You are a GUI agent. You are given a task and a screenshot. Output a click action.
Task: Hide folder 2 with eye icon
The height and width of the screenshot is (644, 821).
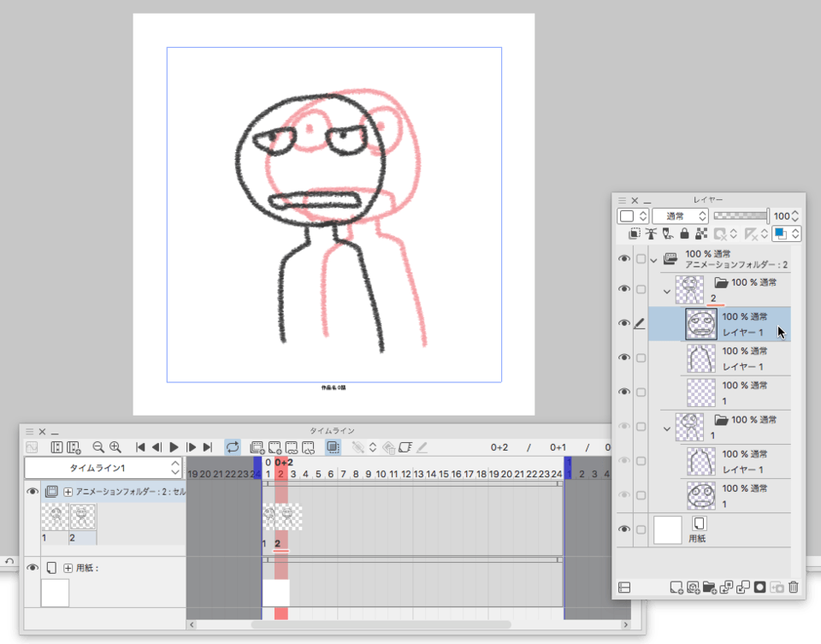click(624, 289)
